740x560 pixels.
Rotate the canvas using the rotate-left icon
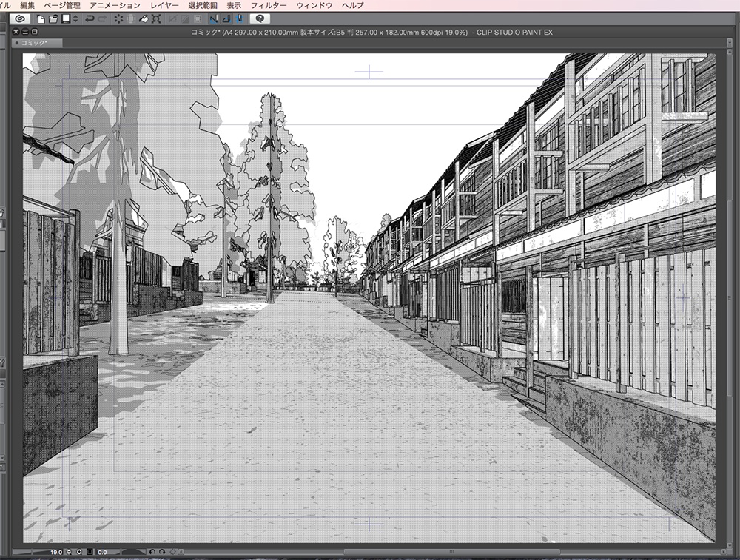point(152,552)
